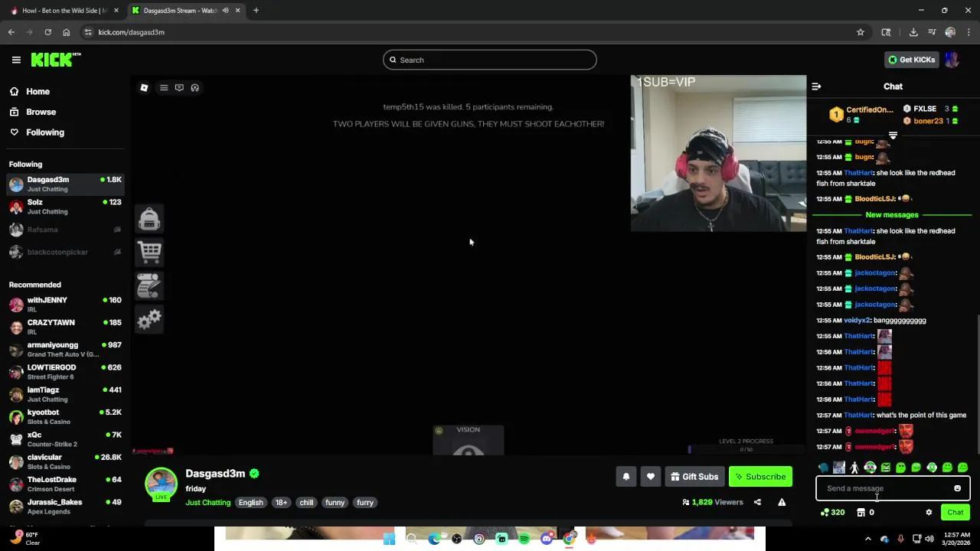The image size is (980, 551).
Task: Open xQc channel in Recommended
Action: 65,439
